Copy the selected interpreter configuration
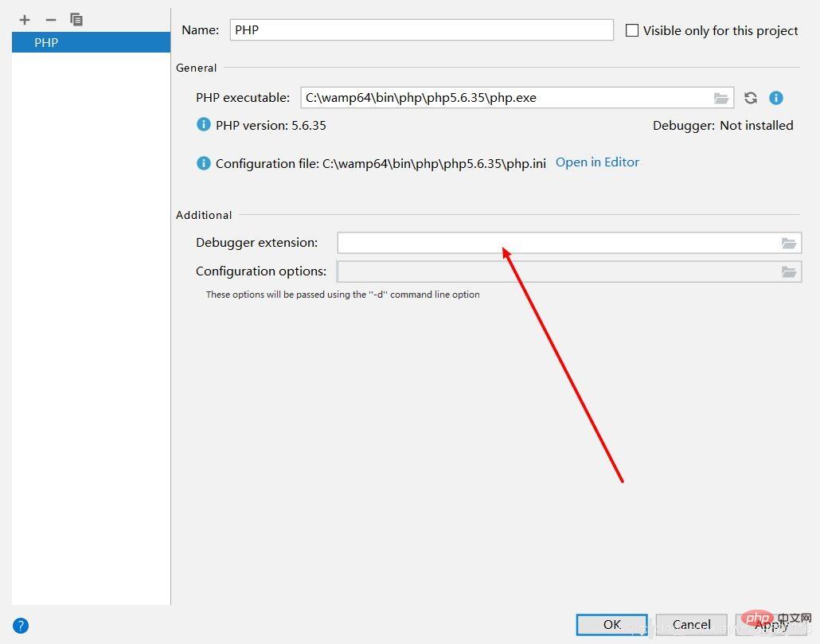 tap(76, 20)
